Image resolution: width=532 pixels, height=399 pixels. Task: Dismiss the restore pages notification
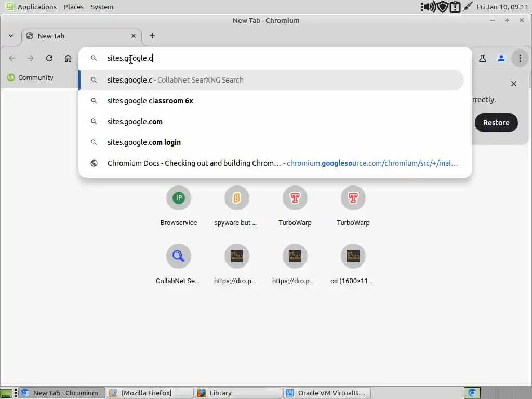(x=514, y=84)
